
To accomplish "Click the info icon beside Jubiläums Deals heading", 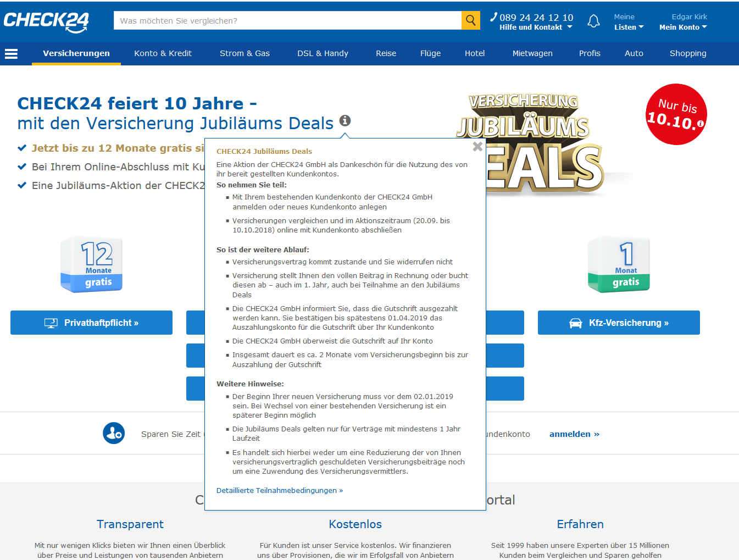I will click(x=345, y=120).
